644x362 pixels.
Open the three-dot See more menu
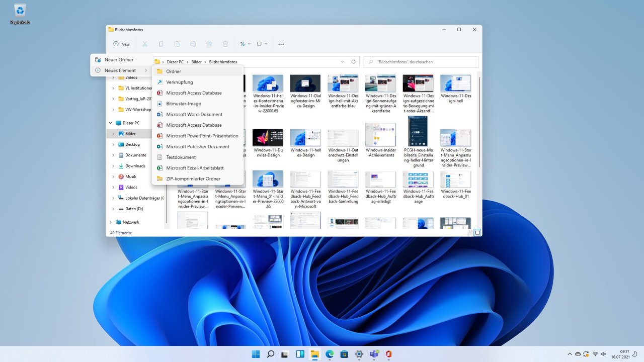(x=281, y=44)
